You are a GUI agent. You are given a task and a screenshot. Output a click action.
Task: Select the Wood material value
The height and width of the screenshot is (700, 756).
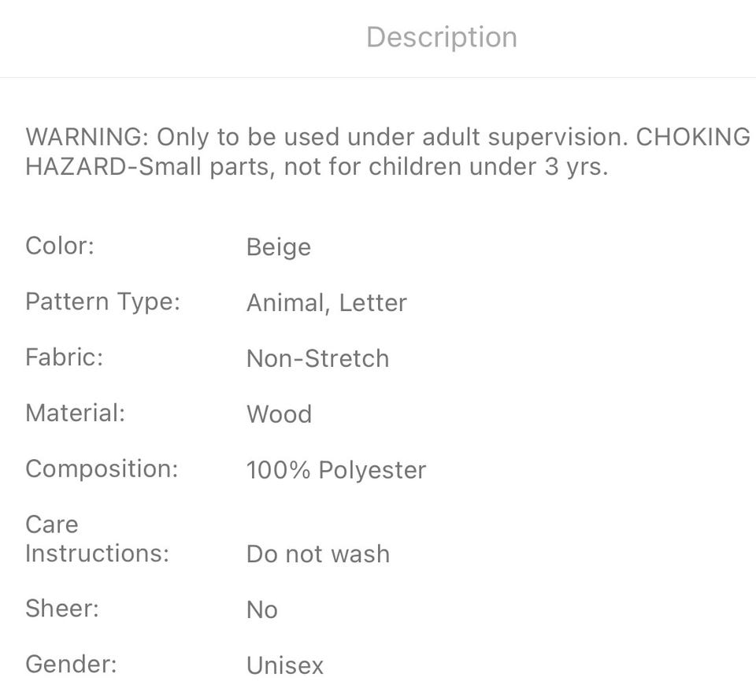pyautogui.click(x=279, y=414)
